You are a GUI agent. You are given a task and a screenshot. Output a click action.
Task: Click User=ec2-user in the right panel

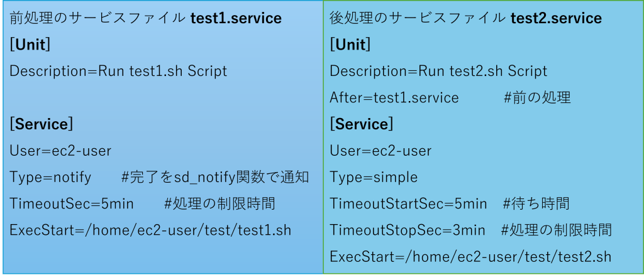click(380, 151)
